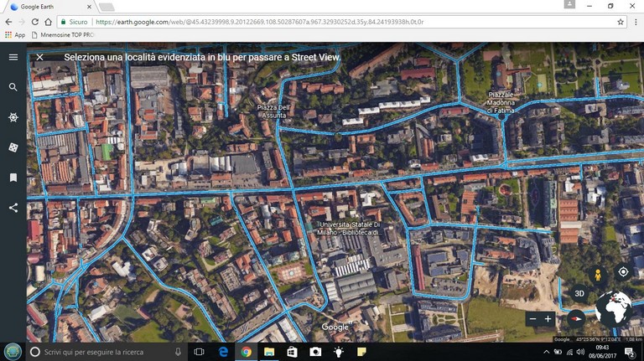This screenshot has height=361, width=644.
Task: Open the Camera app on taskbar
Action: pos(315,352)
